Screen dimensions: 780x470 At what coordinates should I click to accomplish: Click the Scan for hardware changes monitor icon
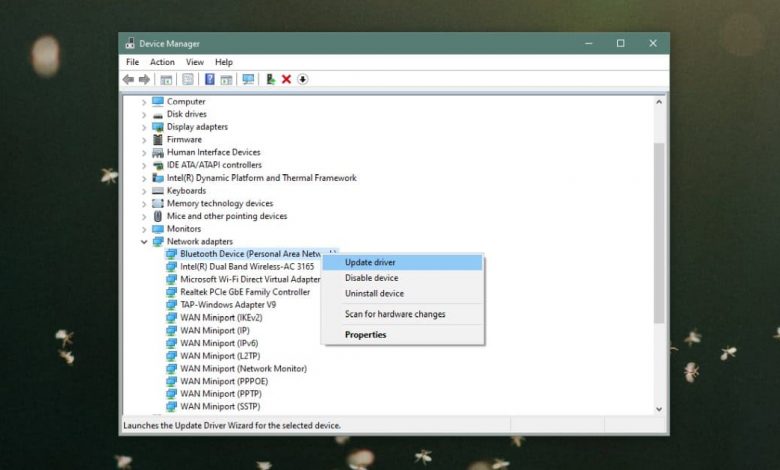tap(248, 80)
